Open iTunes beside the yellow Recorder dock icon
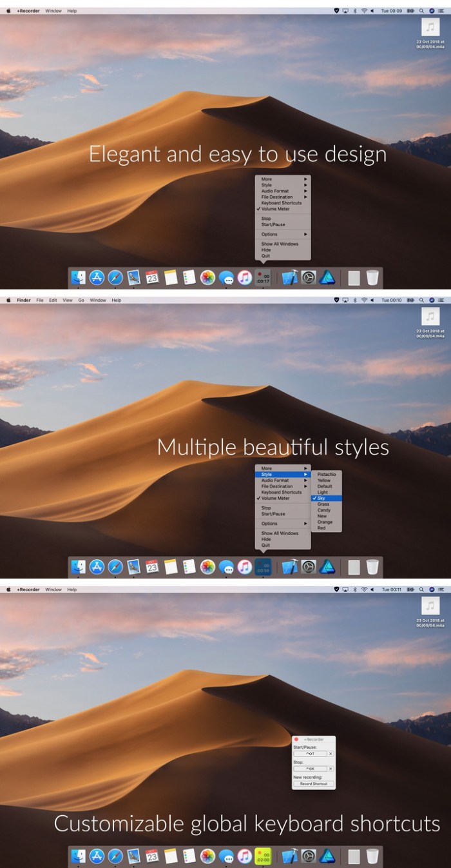This screenshot has height=868, width=451. (244, 856)
